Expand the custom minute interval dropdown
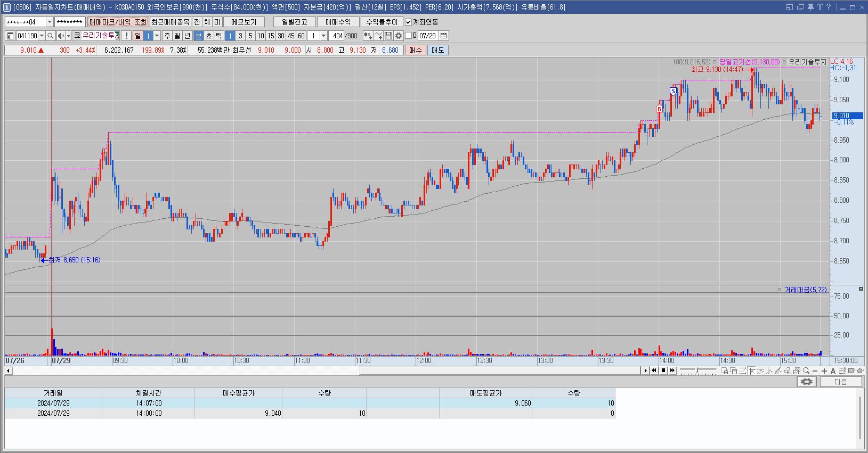This screenshot has width=868, height=453. pyautogui.click(x=323, y=36)
